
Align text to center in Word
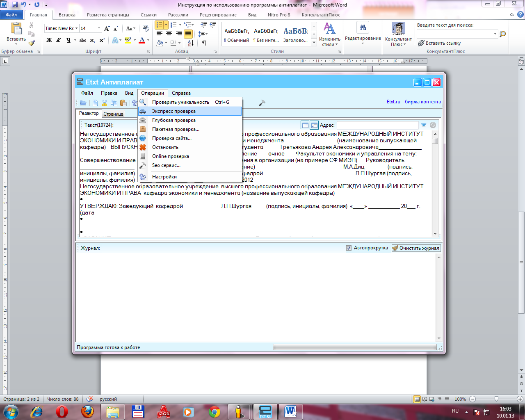(169, 34)
